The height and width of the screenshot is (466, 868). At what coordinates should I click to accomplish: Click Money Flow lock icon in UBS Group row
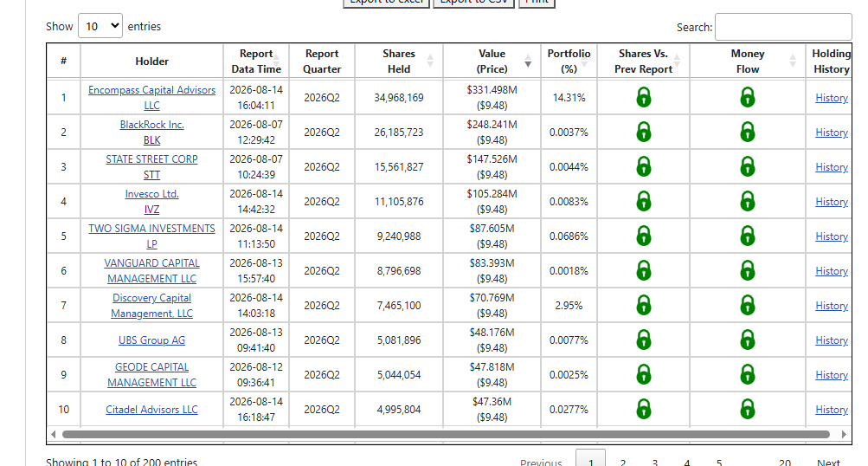748,340
